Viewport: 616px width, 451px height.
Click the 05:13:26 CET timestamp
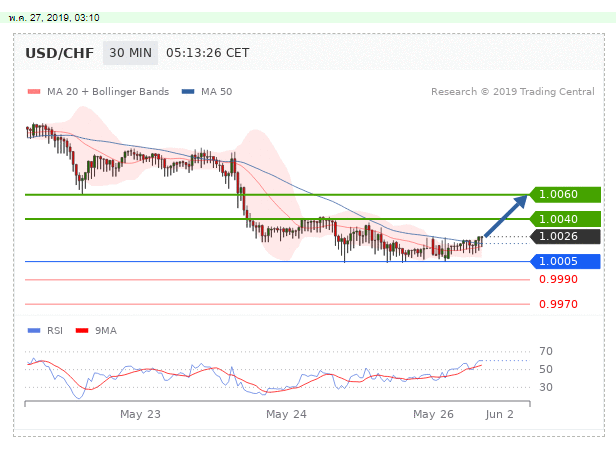tap(207, 53)
